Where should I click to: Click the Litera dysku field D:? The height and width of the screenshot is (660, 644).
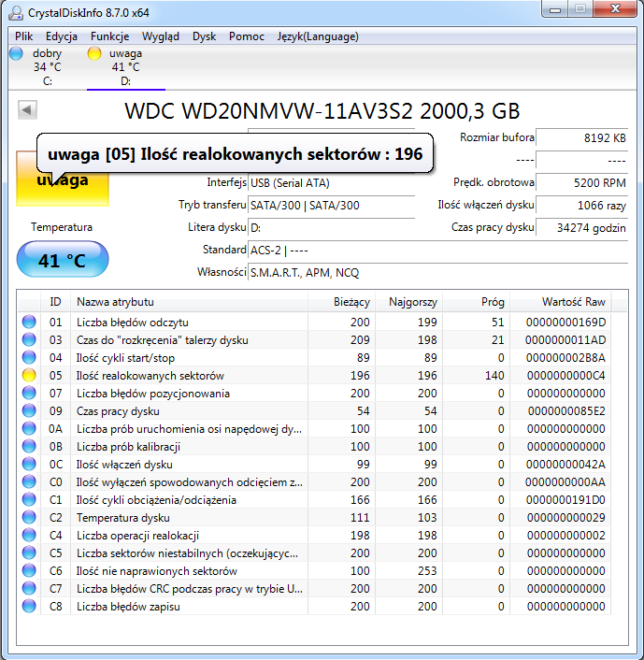click(331, 228)
